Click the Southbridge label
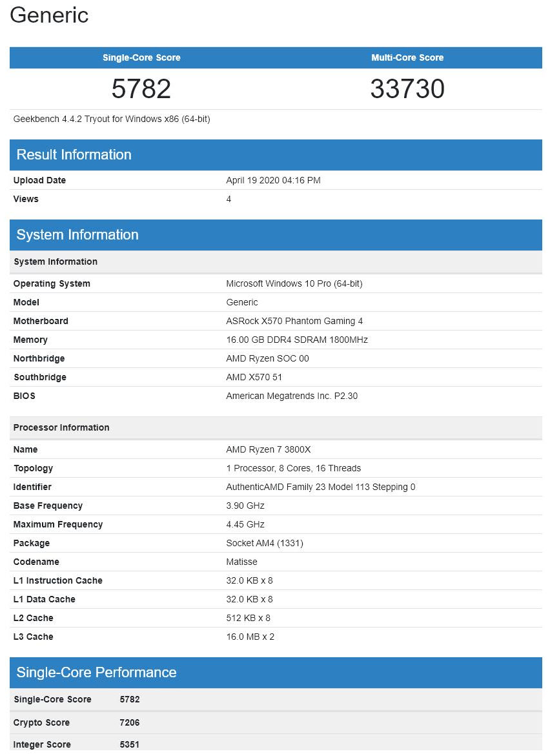Viewport: 550px width, 756px height. click(39, 378)
